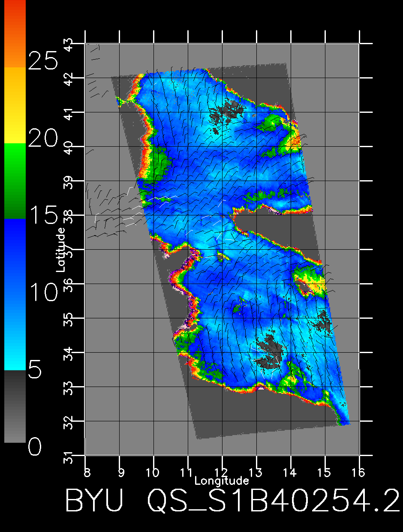
Task: Click longitude tick label 9
Action: (x=122, y=472)
